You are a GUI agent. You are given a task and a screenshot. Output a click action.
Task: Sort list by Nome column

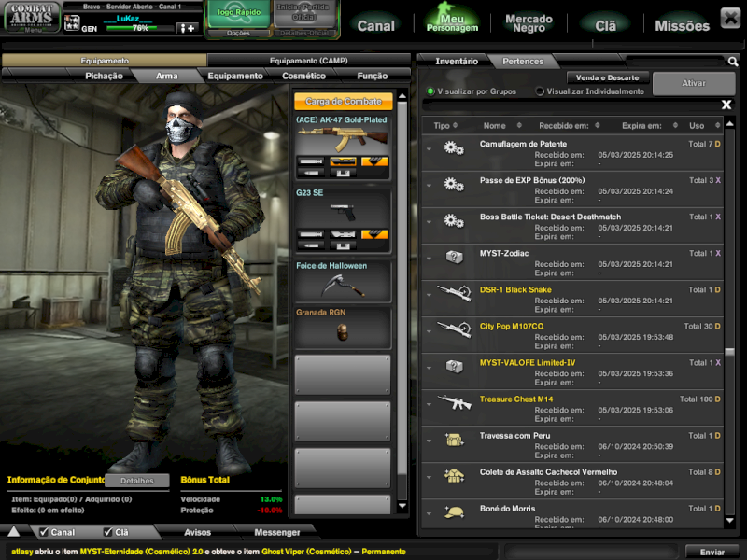click(502, 126)
